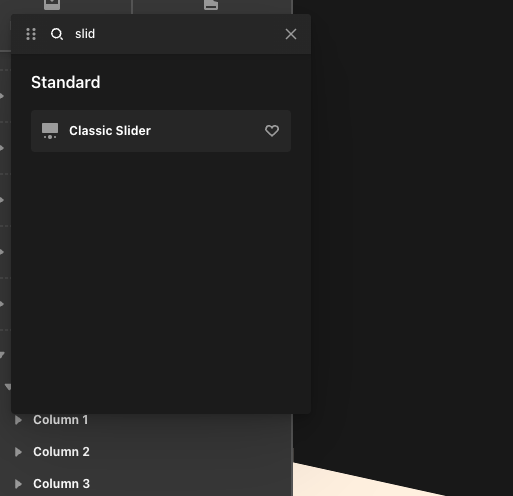Expand Column 3 disclosure triangle
513x496 pixels.
click(19, 484)
